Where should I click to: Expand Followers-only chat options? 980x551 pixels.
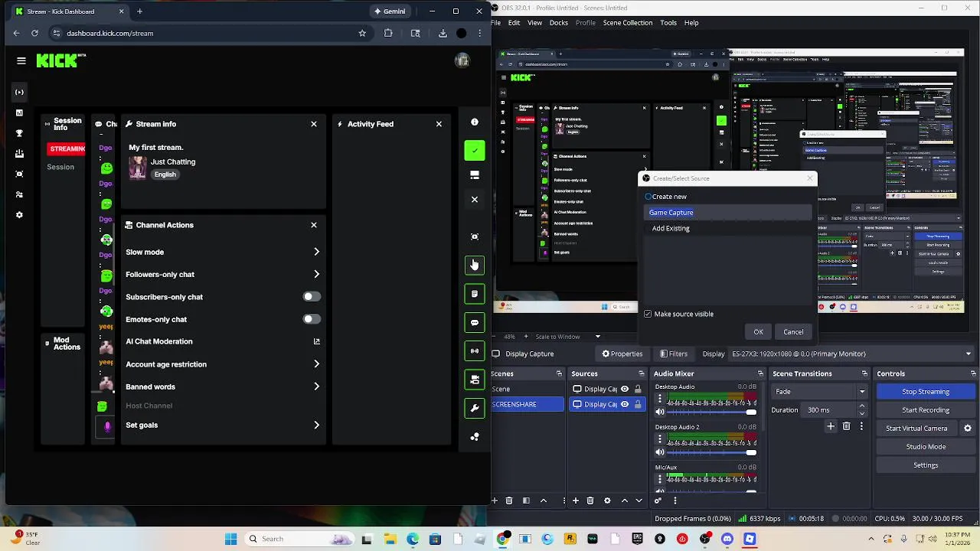(316, 274)
